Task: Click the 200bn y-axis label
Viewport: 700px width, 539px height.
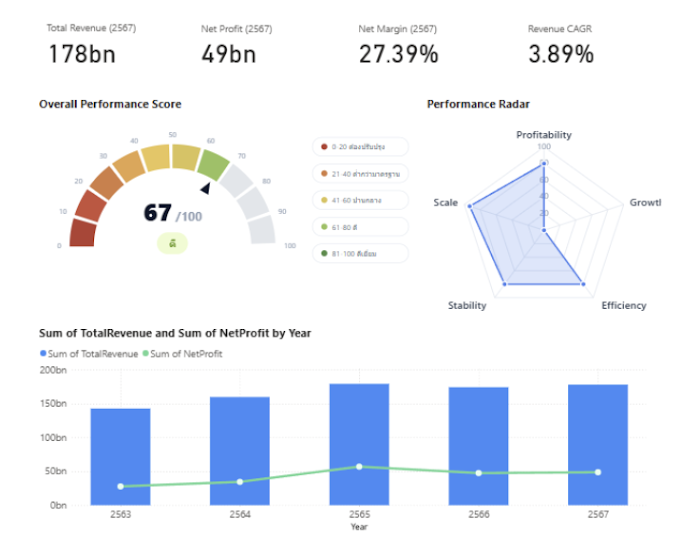Action: coord(53,370)
